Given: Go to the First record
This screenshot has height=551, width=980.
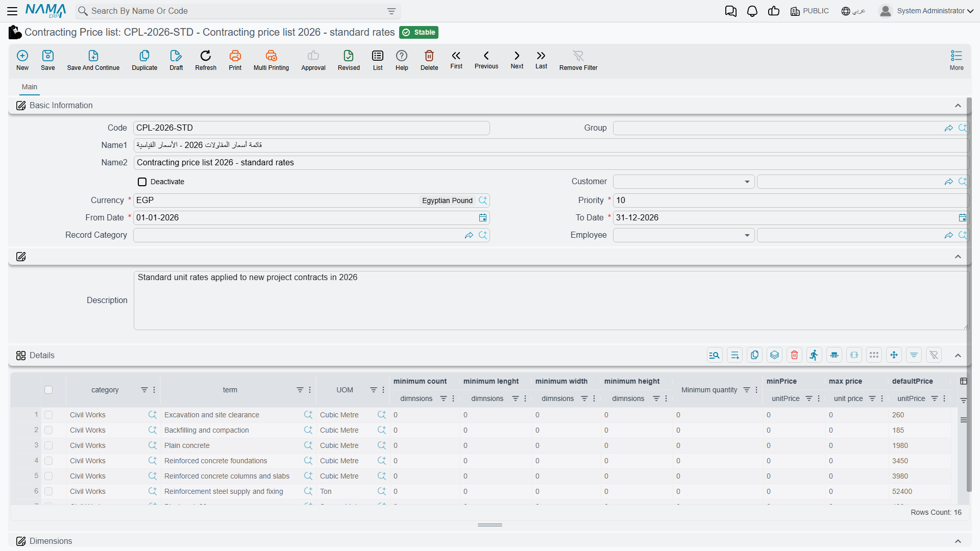Looking at the screenshot, I should click(x=456, y=59).
